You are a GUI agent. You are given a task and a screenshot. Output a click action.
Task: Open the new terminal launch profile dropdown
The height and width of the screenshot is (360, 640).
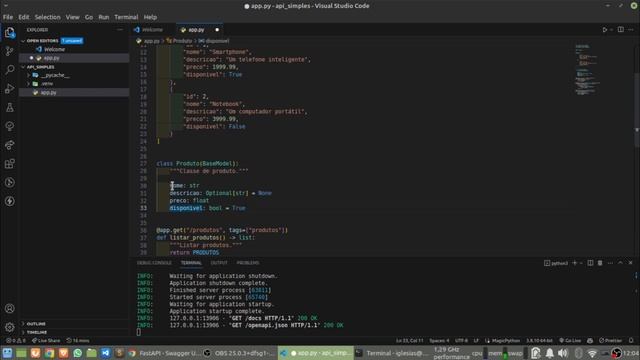point(581,263)
